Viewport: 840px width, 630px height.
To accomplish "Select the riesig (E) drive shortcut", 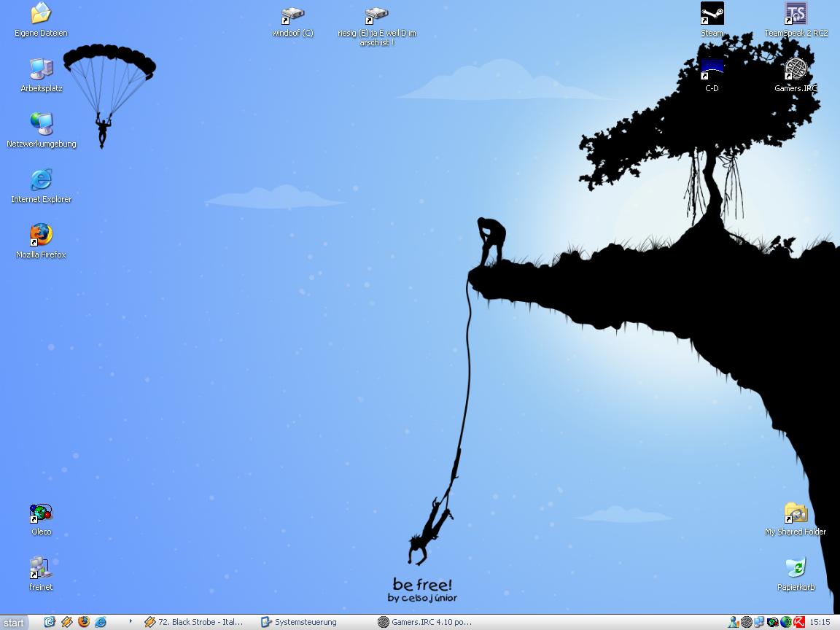I will point(376,16).
